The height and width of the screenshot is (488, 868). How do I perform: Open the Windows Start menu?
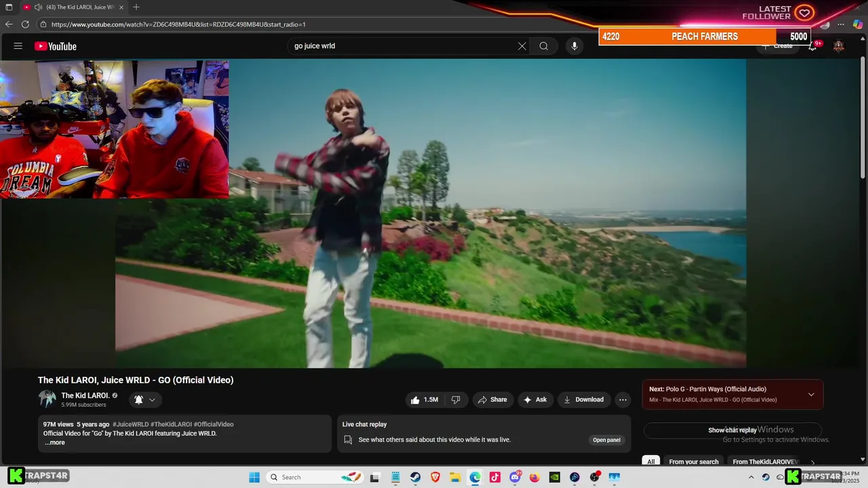pos(254,477)
